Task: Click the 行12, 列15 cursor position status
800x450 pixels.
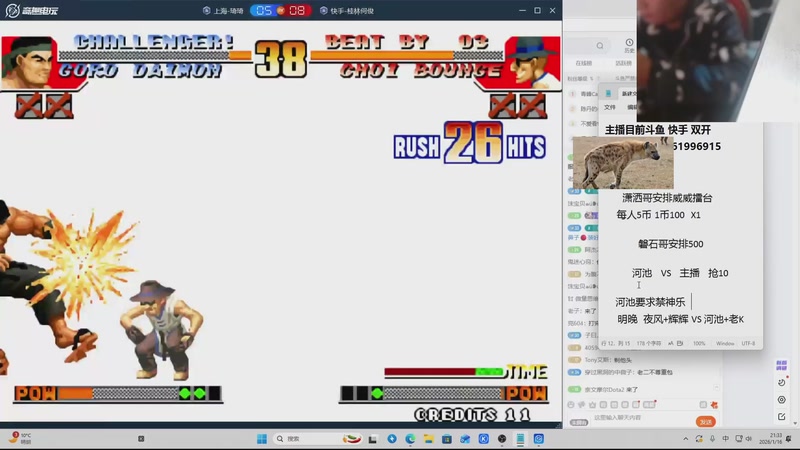Action: (615, 343)
